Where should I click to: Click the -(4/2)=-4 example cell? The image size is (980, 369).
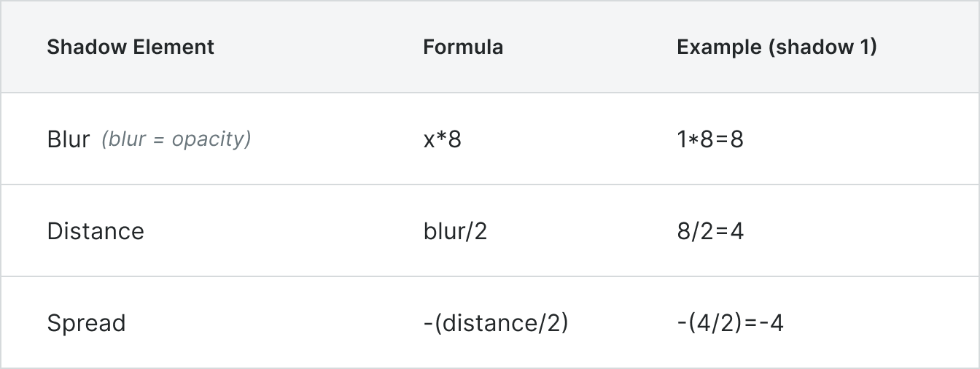(730, 323)
